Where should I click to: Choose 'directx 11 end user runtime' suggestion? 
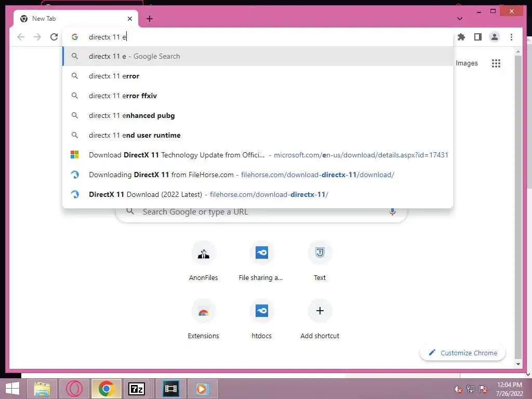pos(258,135)
